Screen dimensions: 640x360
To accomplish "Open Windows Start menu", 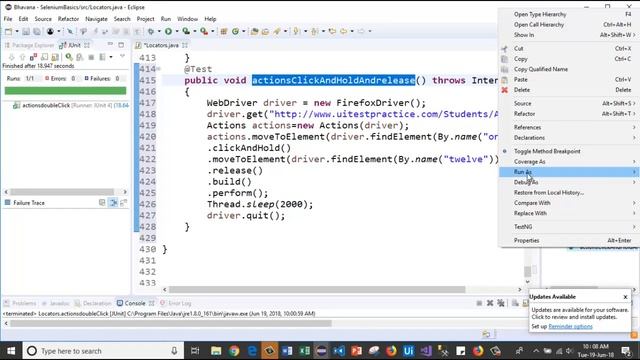I will click(11, 351).
